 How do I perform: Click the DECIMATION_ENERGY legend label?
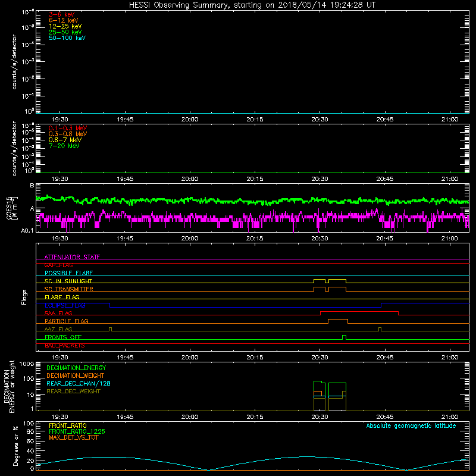point(76,368)
